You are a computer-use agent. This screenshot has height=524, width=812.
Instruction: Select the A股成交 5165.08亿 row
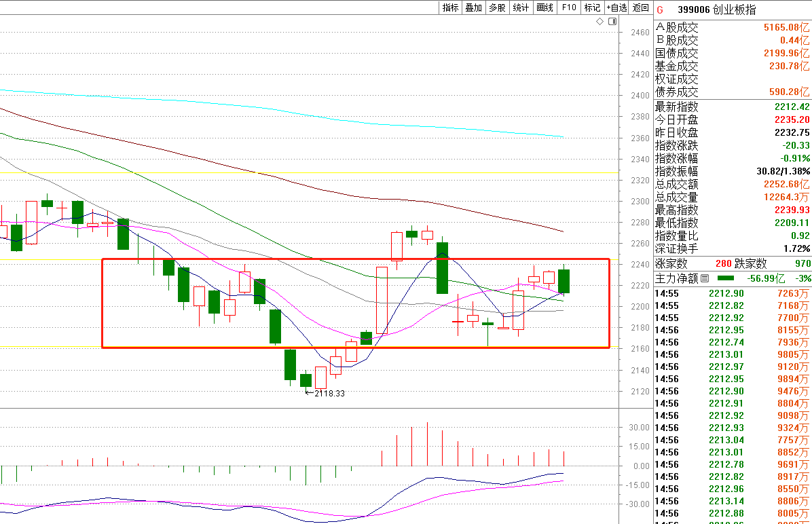733,27
